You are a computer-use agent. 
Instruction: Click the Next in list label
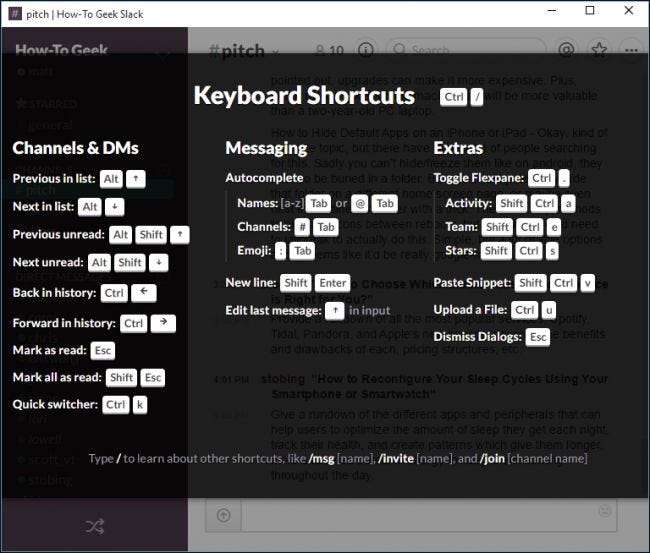click(x=43, y=206)
